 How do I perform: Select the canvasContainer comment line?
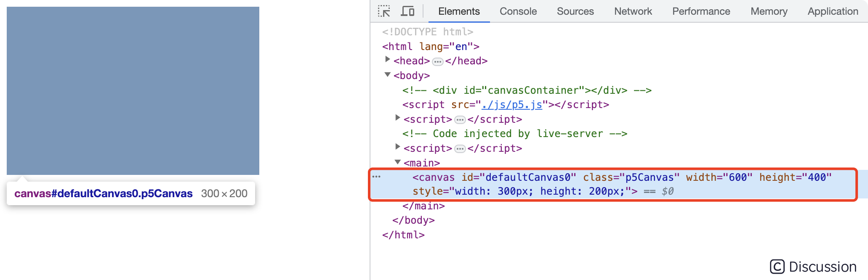(527, 90)
